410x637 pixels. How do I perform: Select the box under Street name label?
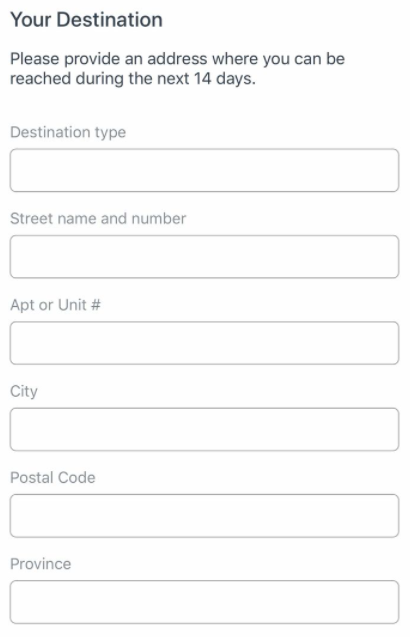pos(204,256)
